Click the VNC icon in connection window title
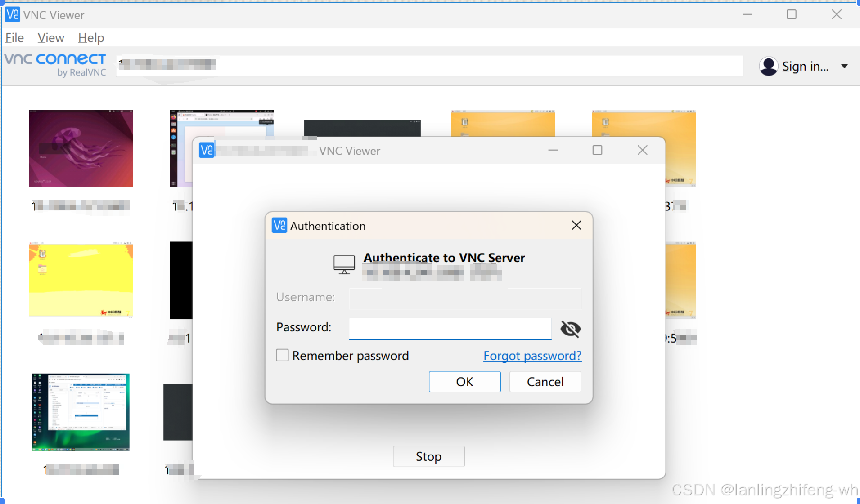The image size is (860, 504). 207,150
